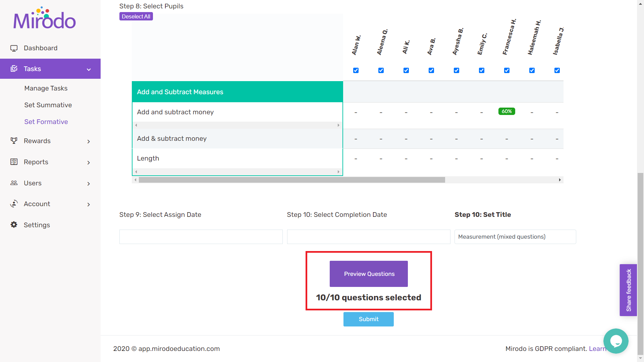Collapse the Tasks menu chevron
The height and width of the screenshot is (362, 644).
click(x=89, y=69)
